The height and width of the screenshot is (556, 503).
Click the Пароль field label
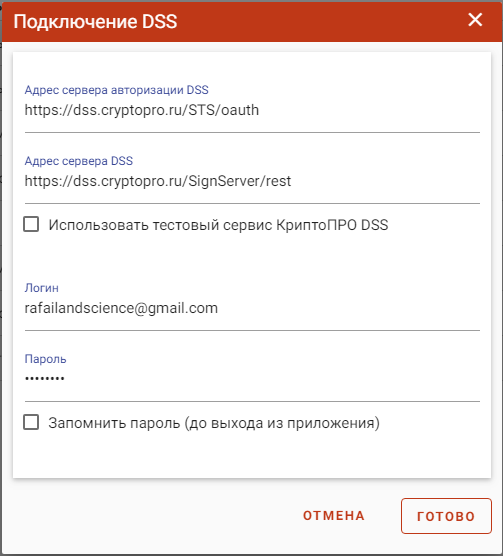[45, 359]
